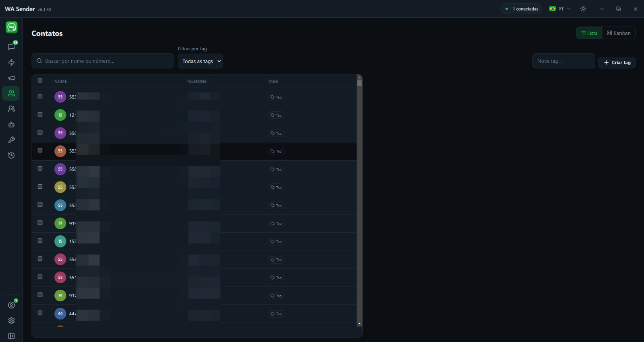
Task: Click the scrollbar up arrow of contacts list
Action: [x=359, y=77]
